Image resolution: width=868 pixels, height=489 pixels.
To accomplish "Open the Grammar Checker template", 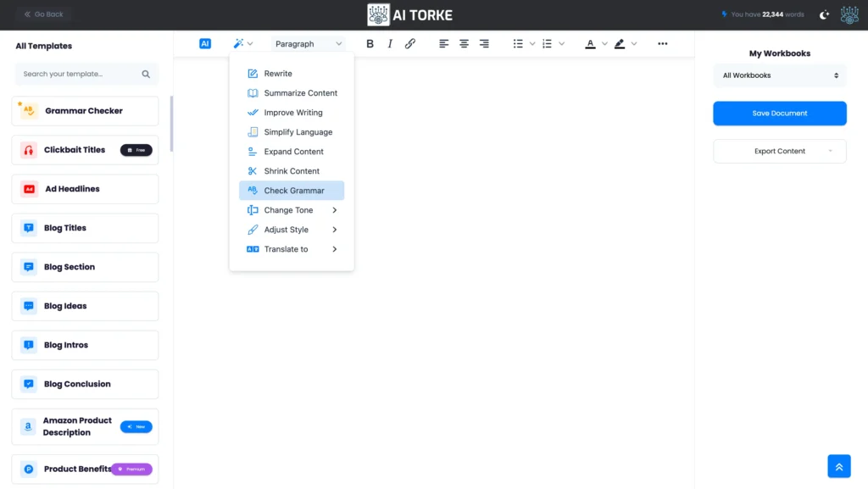I will click(84, 110).
